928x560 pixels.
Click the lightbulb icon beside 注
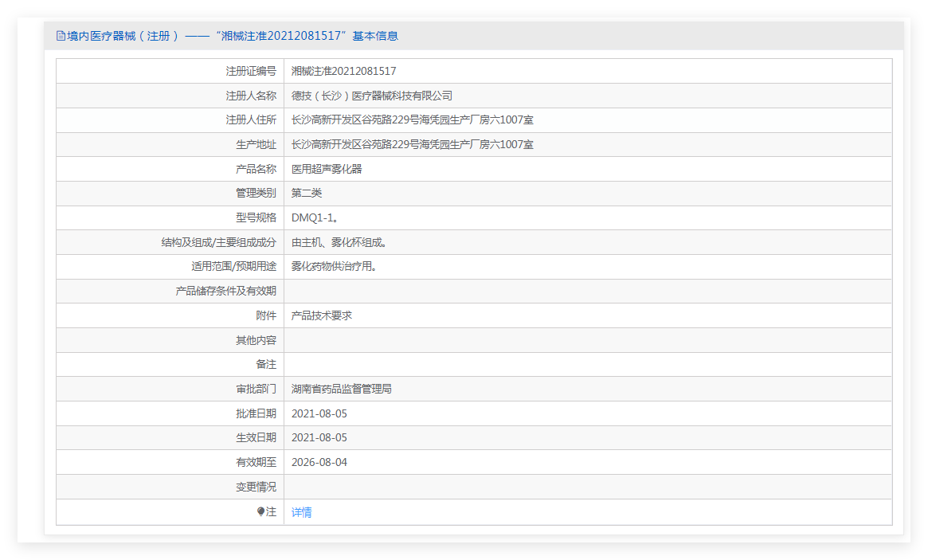pos(261,511)
